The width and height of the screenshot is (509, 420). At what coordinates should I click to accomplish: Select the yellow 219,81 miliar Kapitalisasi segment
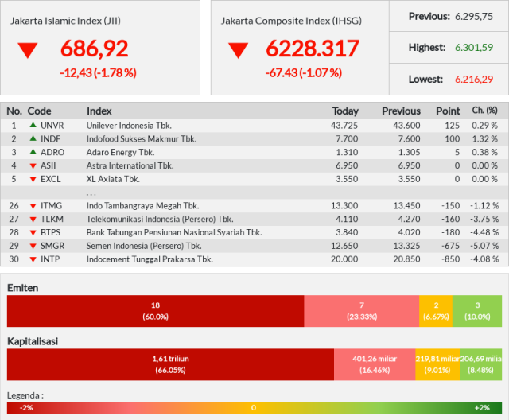pos(437,364)
